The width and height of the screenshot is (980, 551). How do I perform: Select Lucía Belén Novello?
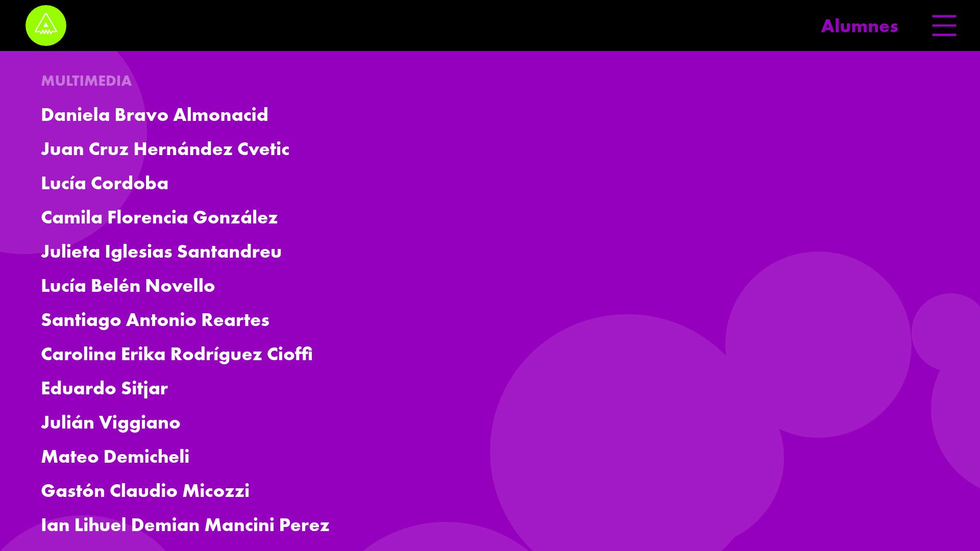click(128, 286)
